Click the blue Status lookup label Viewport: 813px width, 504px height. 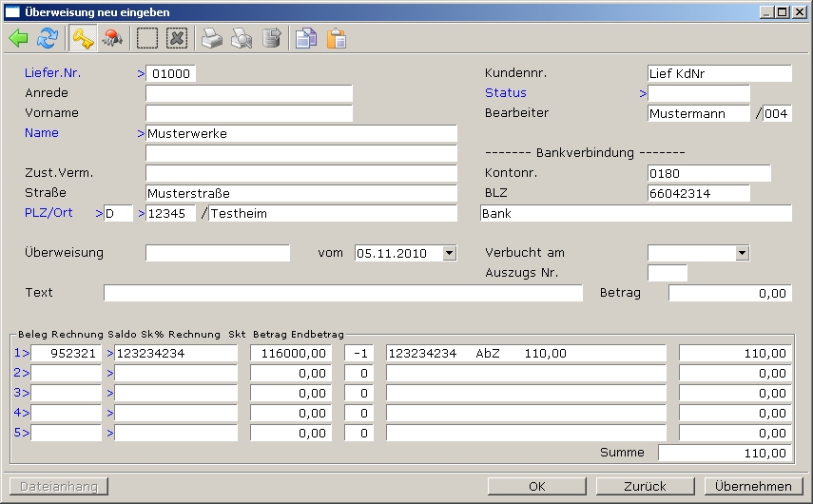[505, 93]
